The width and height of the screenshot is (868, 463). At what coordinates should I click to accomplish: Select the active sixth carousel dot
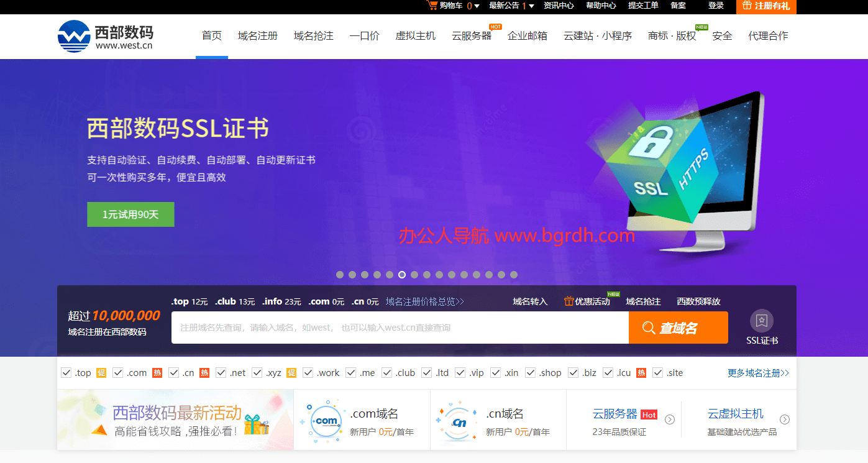click(402, 275)
